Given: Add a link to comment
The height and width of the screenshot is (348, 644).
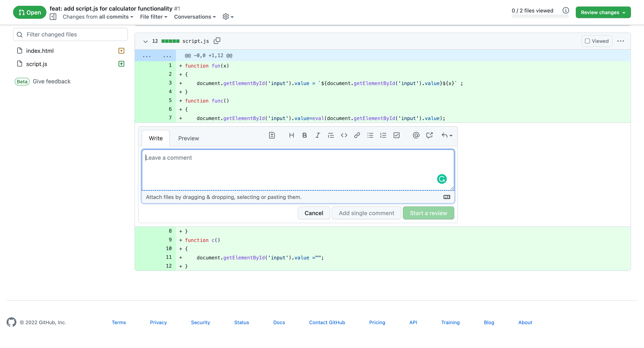Looking at the screenshot, I should 357,135.
